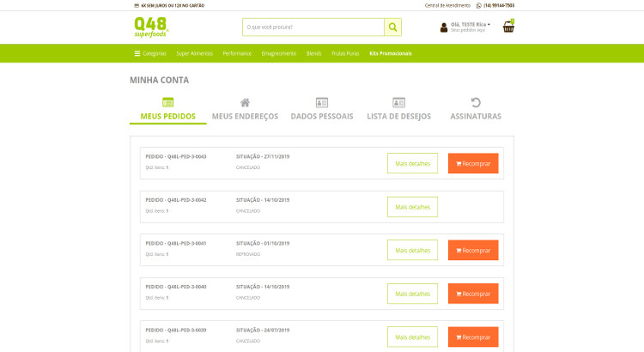644x352 pixels.
Task: Click order title PEDIDO - Q48L-PED-3-0043
Action: point(176,156)
